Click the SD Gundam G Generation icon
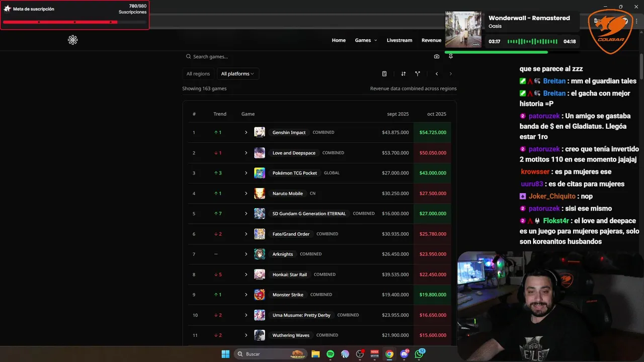The height and width of the screenshot is (362, 644). [x=260, y=214]
